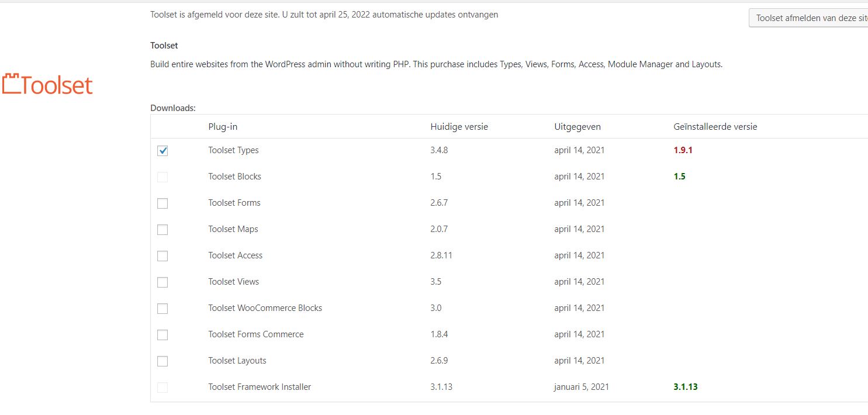Click the green installed version 1.5
868x415 pixels.
click(679, 177)
